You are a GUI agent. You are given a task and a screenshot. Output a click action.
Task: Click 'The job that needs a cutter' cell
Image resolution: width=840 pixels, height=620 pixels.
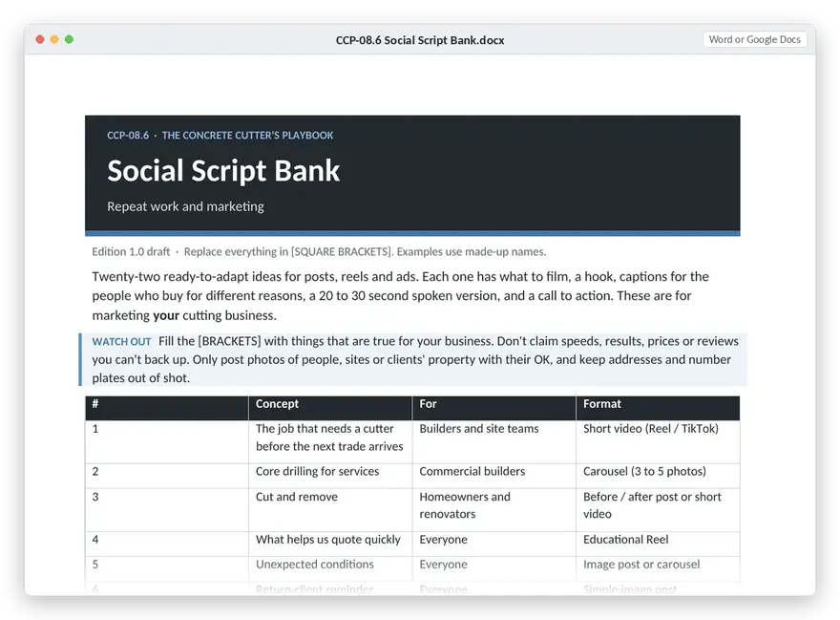[x=330, y=442]
